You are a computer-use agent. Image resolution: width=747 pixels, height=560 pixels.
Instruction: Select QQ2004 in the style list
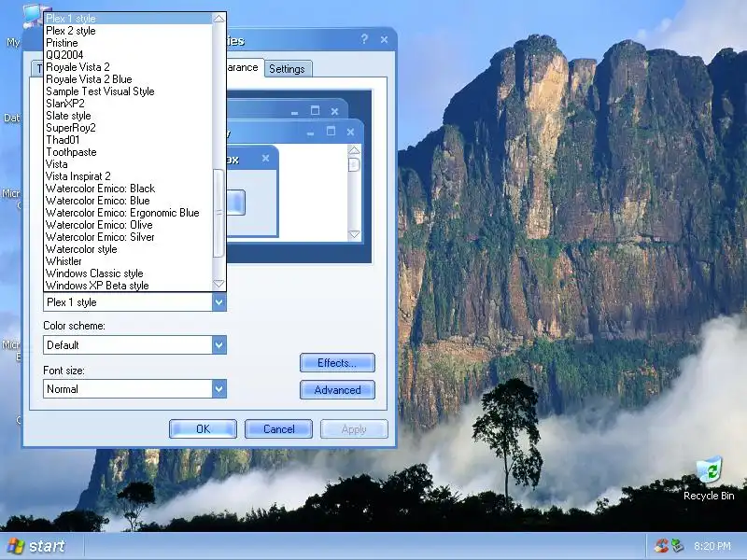[128, 55]
